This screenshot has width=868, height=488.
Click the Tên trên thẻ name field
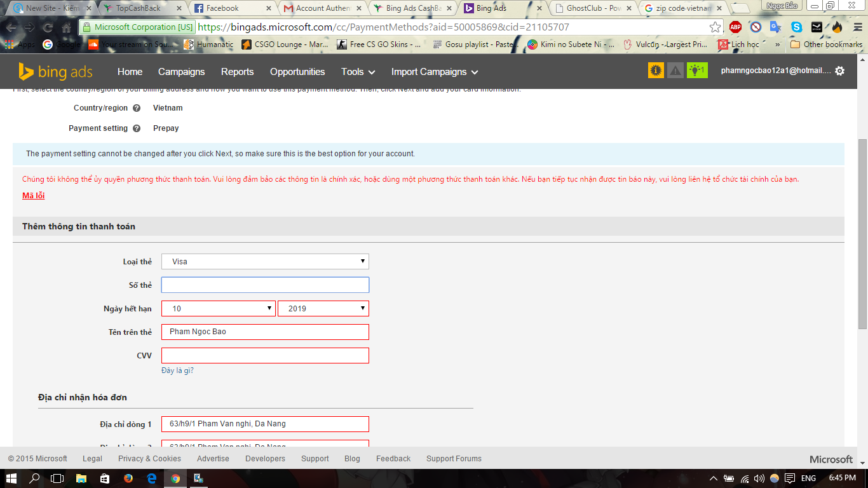tap(265, 332)
